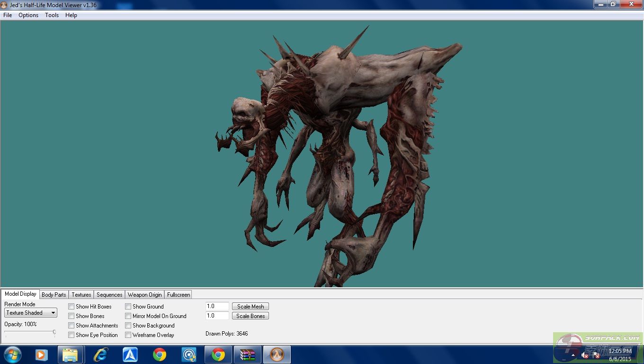644x364 pixels.
Task: Click the mesh scale value field
Action: pyautogui.click(x=217, y=307)
